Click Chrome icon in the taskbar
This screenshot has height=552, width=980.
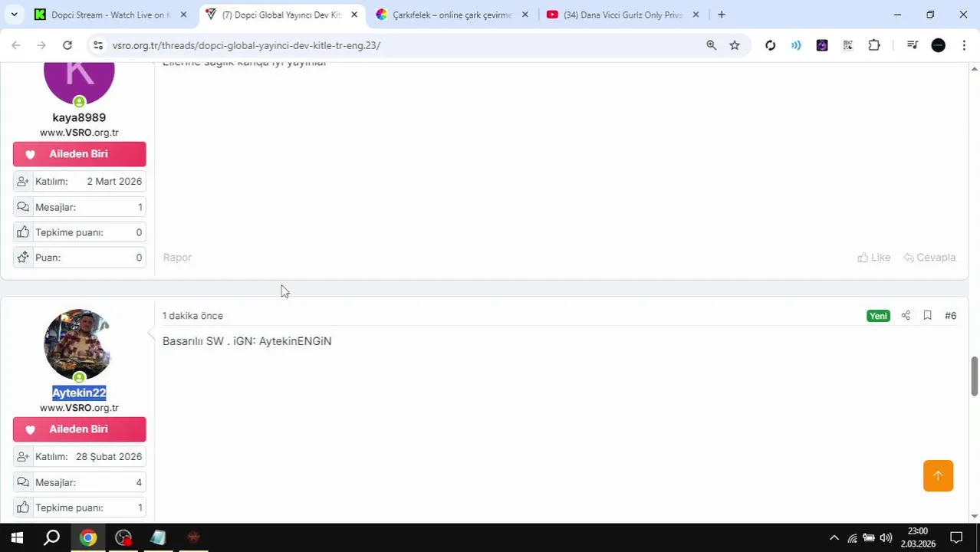pyautogui.click(x=88, y=537)
